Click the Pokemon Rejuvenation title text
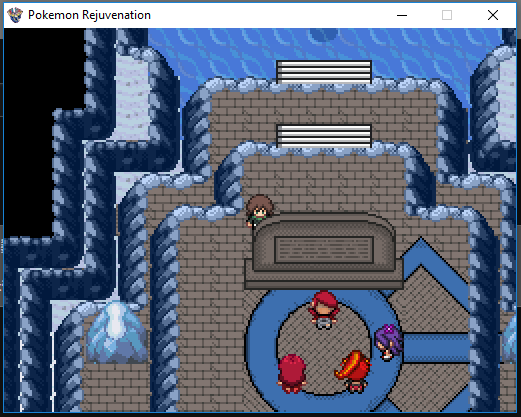521x417 pixels. (x=89, y=15)
